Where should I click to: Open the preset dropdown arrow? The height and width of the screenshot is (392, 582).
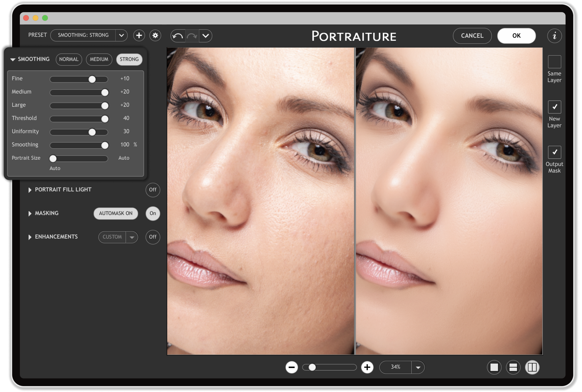coord(122,35)
